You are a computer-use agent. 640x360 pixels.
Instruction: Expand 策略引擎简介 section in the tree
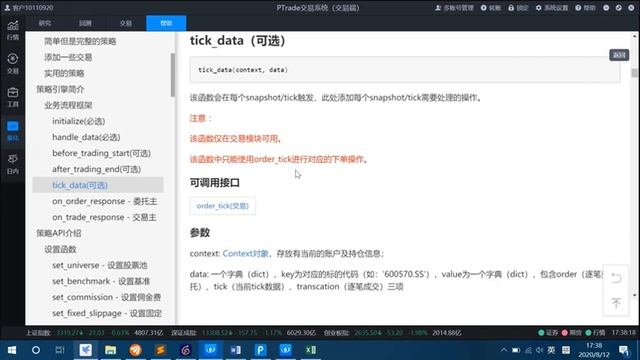pos(60,89)
